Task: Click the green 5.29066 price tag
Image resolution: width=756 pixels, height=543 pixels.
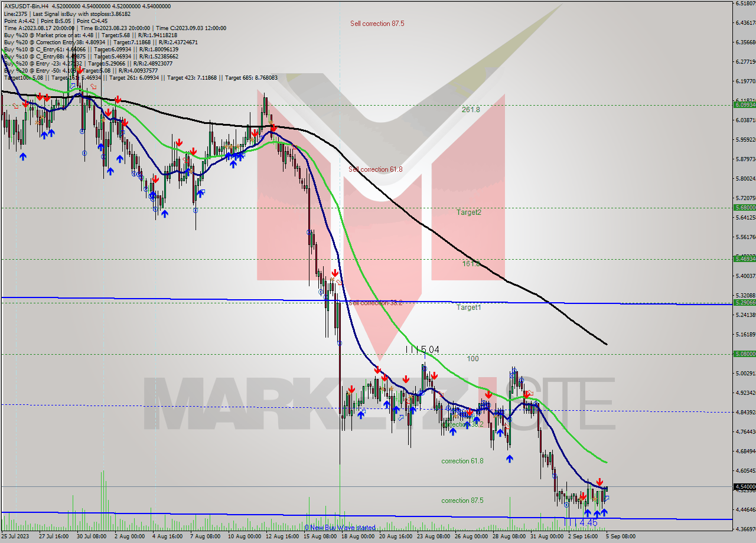Action: [x=744, y=302]
